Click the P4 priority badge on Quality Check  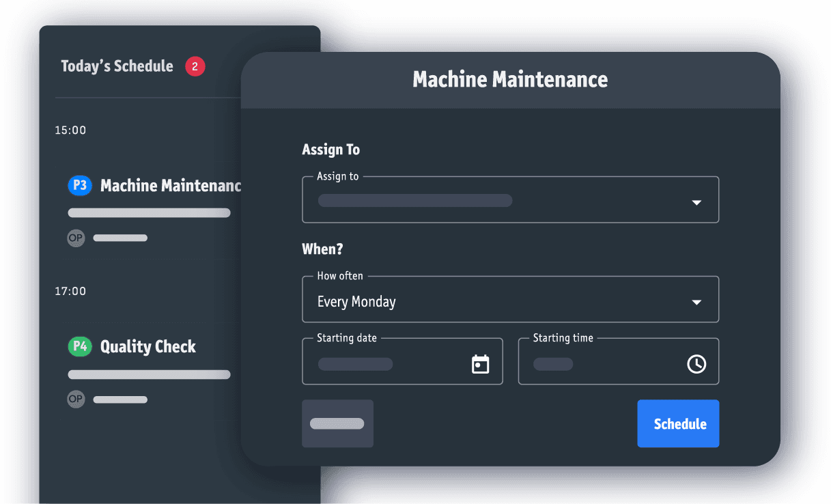click(79, 346)
